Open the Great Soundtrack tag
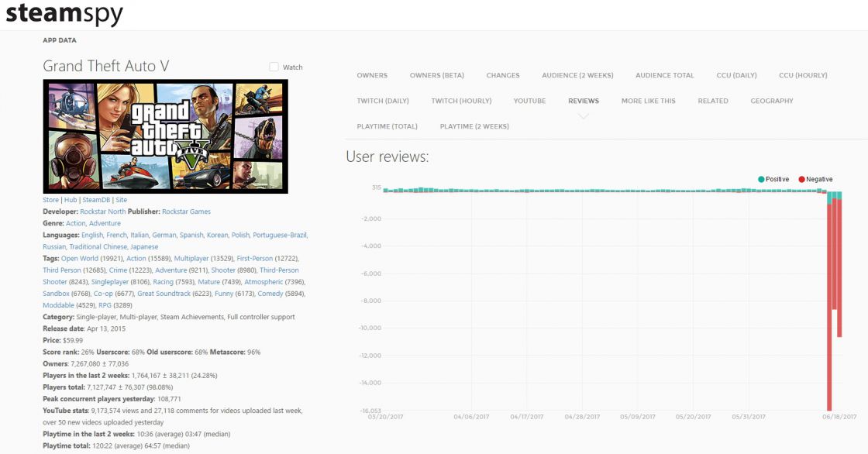The image size is (868, 454). tap(164, 294)
